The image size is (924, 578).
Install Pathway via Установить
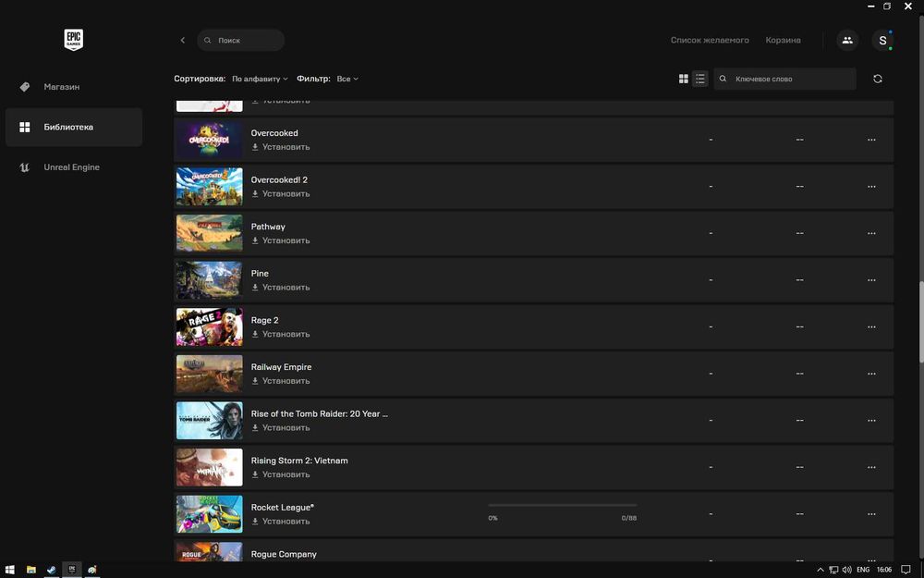tap(281, 240)
